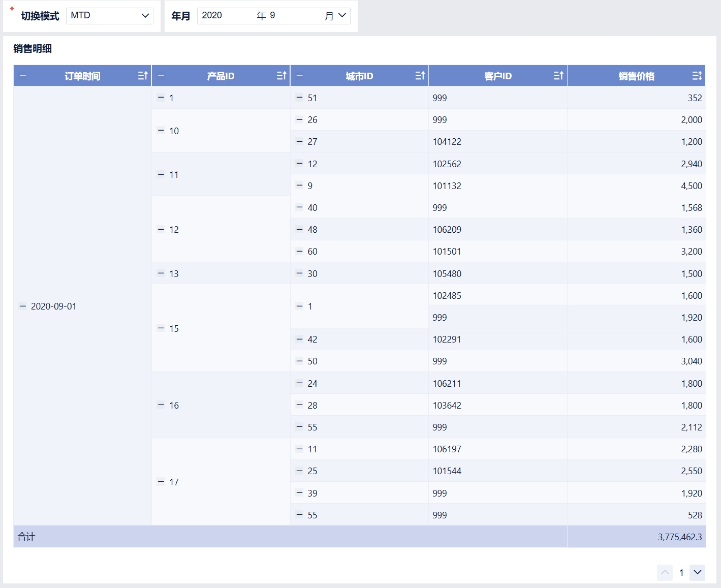The width and height of the screenshot is (721, 588).
Task: Select the price cell 4,500
Action: tap(637, 185)
